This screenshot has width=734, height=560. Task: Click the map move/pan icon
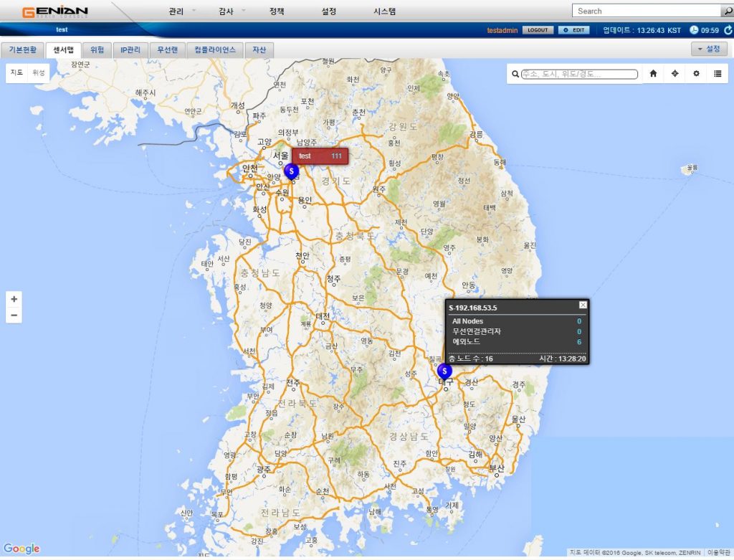click(x=675, y=74)
